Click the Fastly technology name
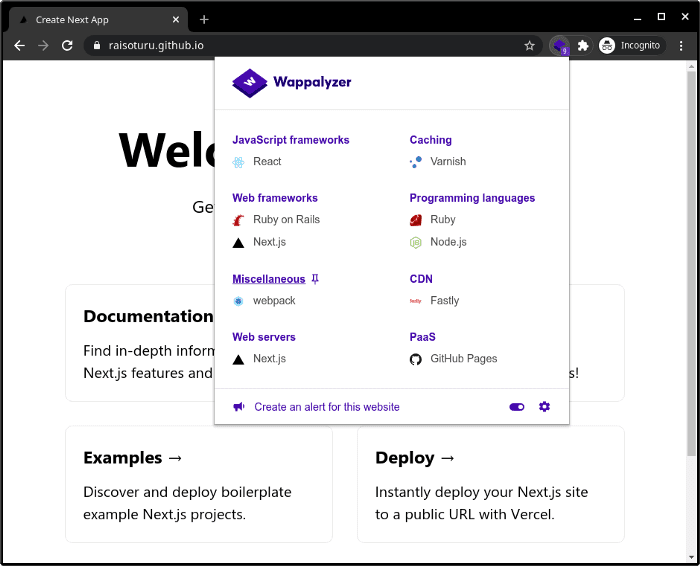The image size is (700, 566). pos(444,301)
